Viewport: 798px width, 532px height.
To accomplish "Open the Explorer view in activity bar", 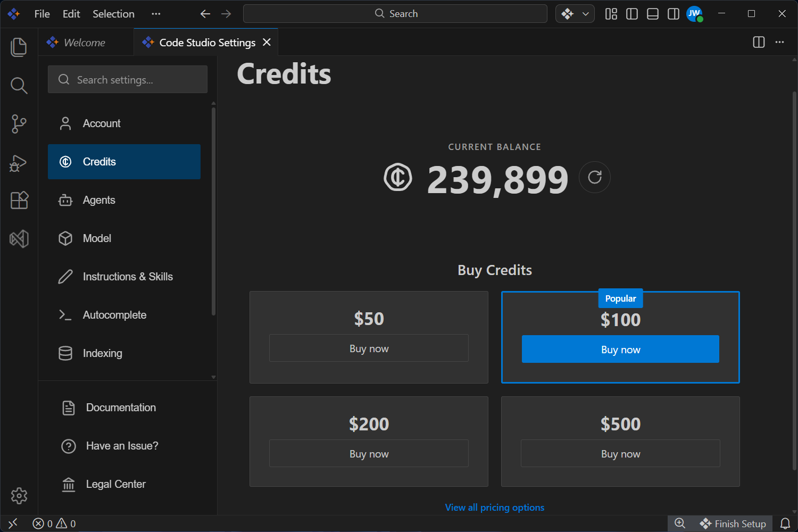I will (19, 47).
